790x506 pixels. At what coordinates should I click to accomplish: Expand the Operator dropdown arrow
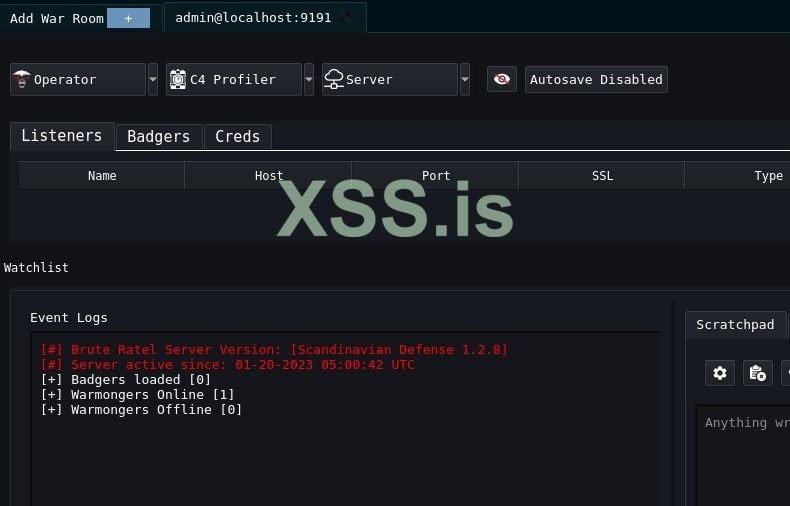point(153,80)
